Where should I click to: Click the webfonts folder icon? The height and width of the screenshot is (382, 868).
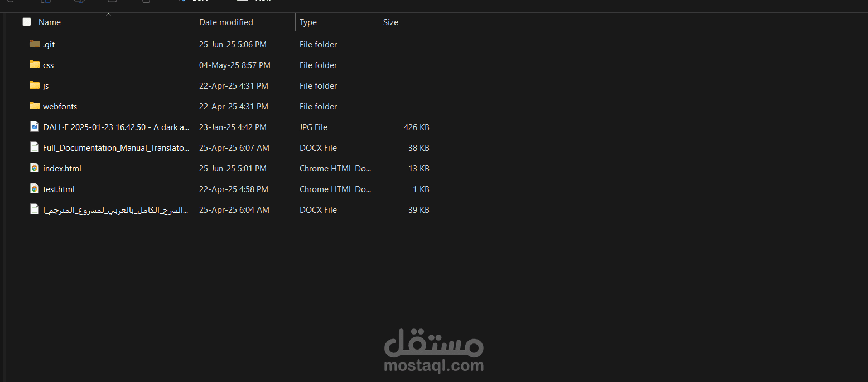35,106
